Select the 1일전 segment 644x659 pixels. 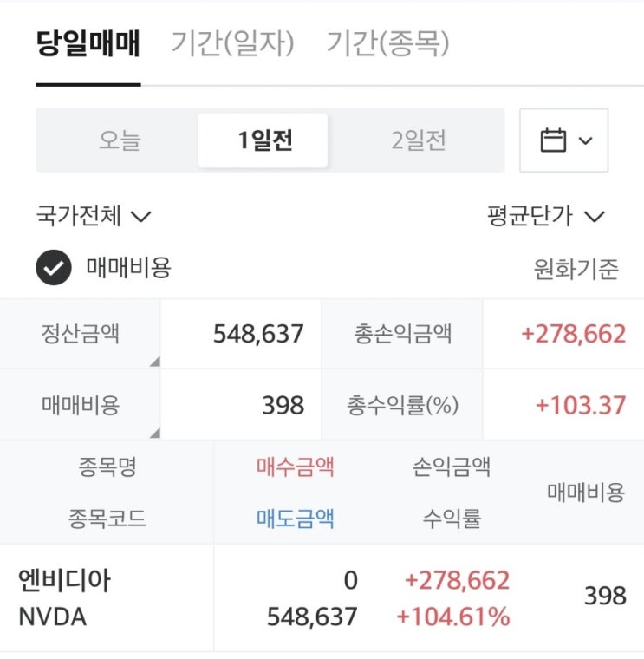(265, 140)
